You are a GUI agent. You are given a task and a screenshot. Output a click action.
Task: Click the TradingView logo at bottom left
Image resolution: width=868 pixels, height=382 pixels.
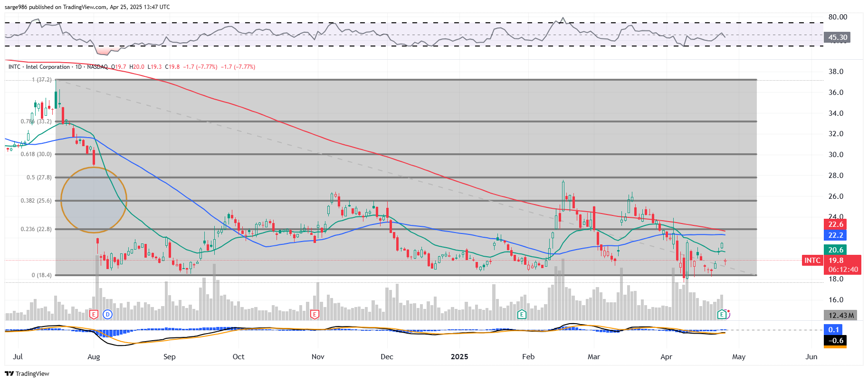tap(27, 373)
